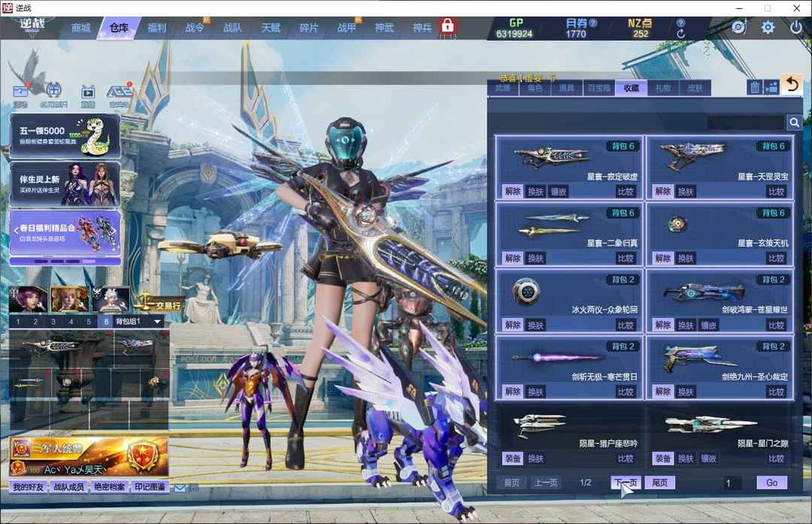
Task: Refresh currency with the circular arrow icon
Action: point(681,34)
